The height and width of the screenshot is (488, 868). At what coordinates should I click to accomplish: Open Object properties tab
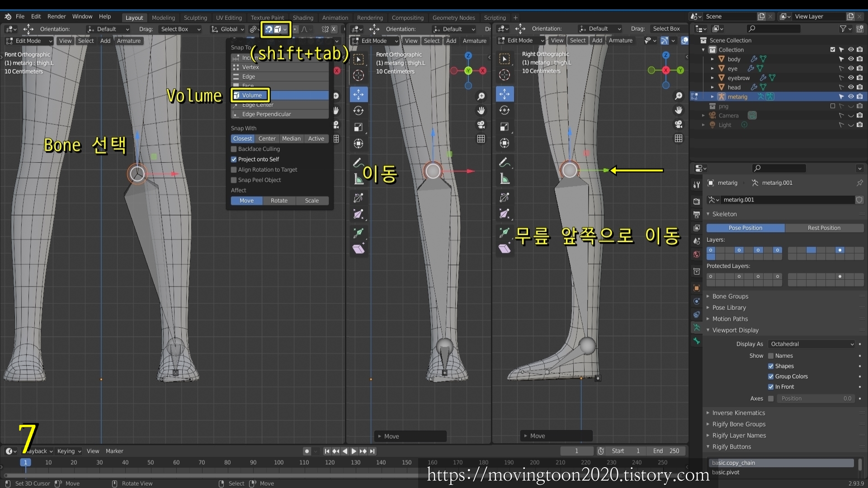tap(697, 288)
